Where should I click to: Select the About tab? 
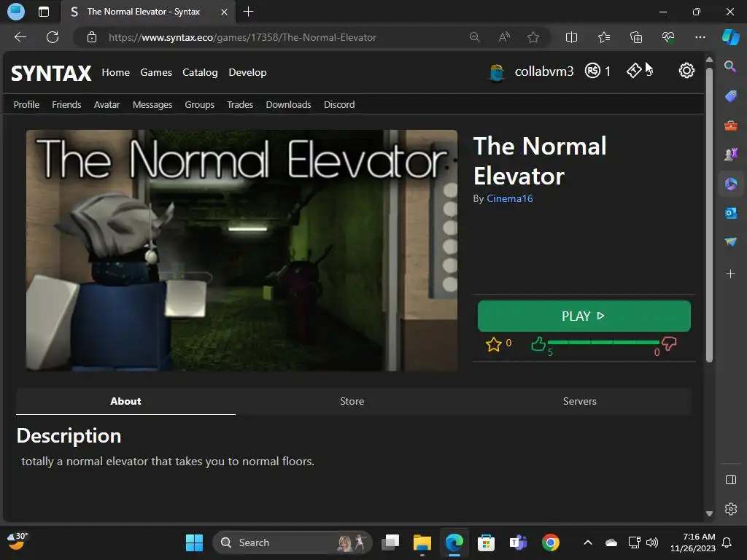click(x=125, y=401)
